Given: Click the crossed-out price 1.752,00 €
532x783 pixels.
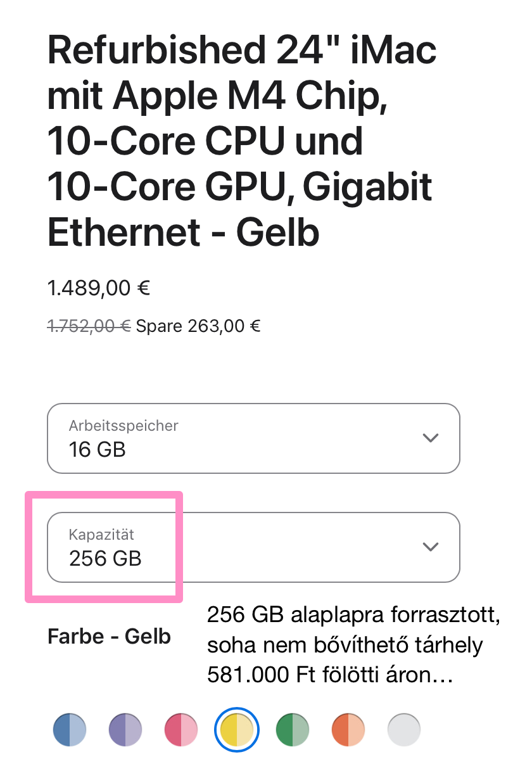Looking at the screenshot, I should (x=89, y=326).
